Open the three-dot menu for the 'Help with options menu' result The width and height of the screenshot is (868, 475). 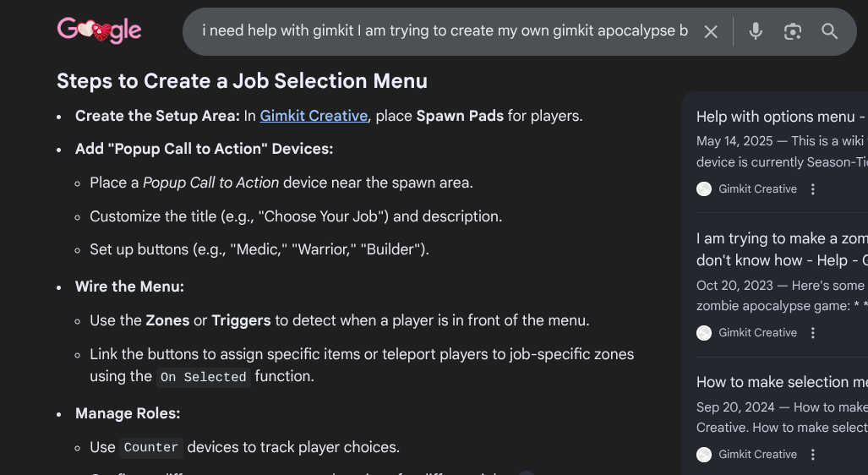tap(813, 189)
